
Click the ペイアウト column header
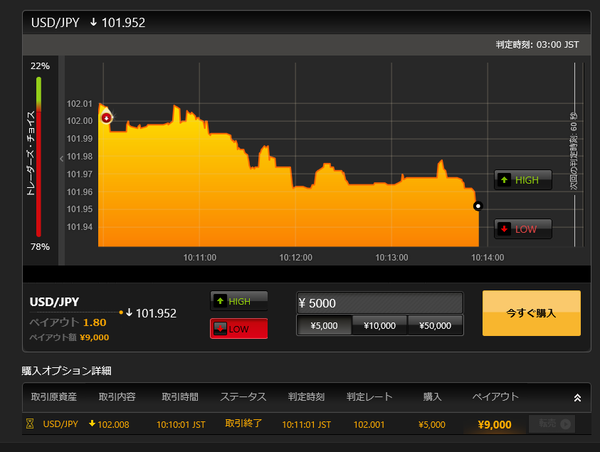click(495, 397)
